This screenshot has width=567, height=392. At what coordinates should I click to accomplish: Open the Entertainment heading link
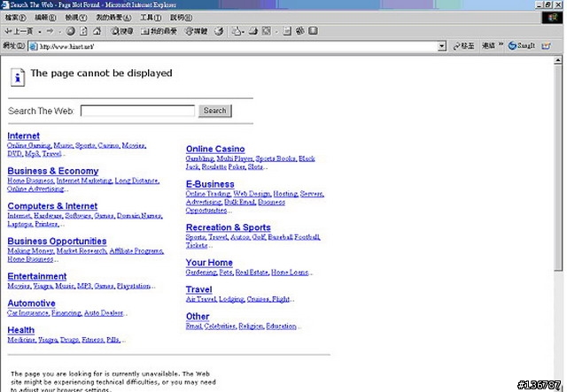coord(37,276)
